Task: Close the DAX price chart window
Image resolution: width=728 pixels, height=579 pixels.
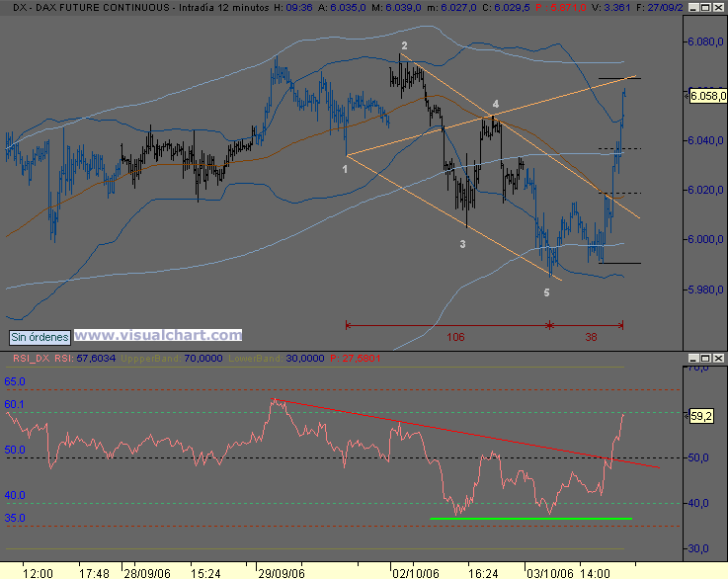Action: [718, 8]
